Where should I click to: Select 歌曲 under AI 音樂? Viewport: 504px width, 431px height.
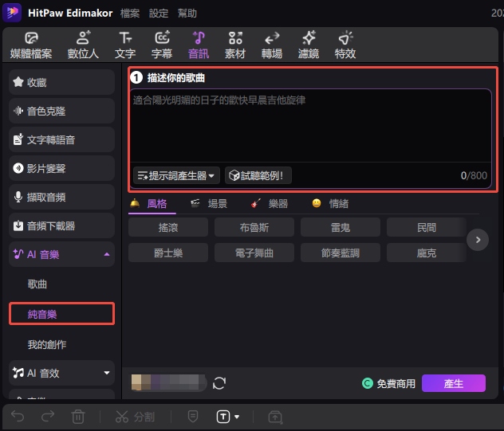(x=37, y=284)
